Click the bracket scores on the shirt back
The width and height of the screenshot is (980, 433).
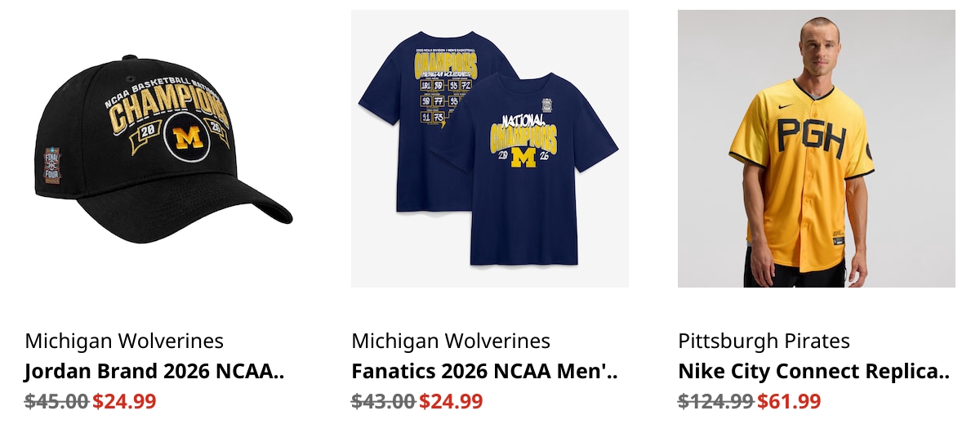(x=445, y=102)
